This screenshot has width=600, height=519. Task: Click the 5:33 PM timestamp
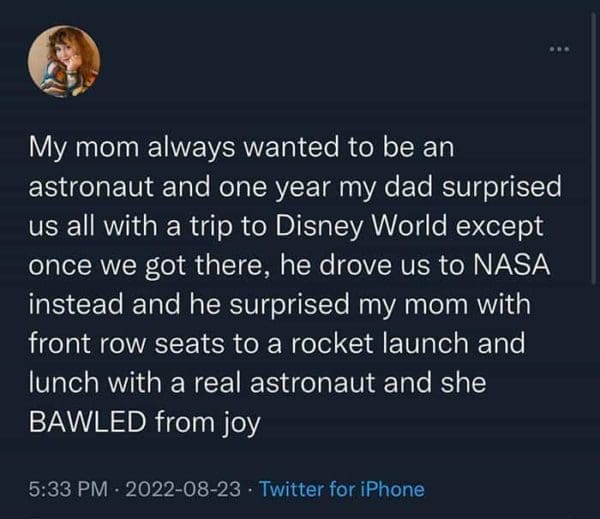(x=66, y=489)
